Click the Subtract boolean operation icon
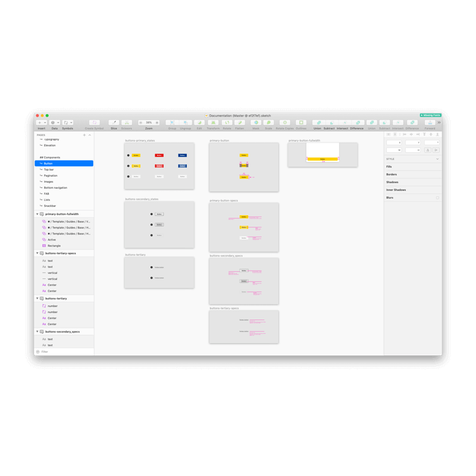The width and height of the screenshot is (476, 476). click(x=329, y=123)
